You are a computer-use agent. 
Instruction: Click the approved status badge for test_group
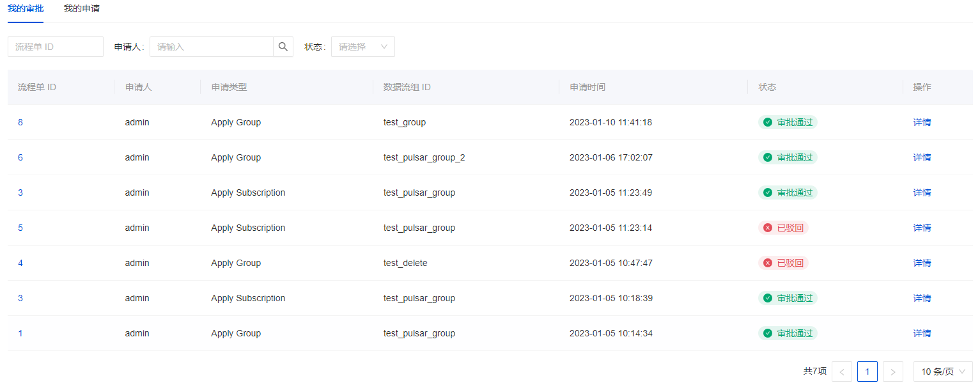788,122
